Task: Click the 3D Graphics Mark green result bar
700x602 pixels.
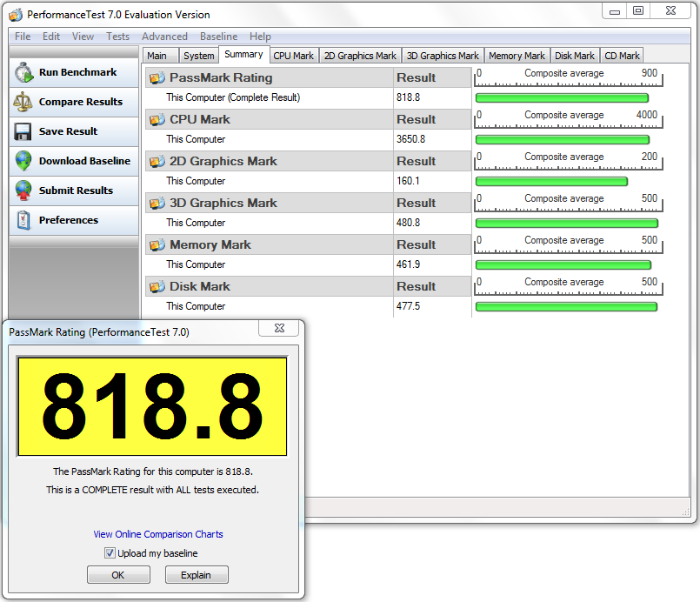Action: (567, 224)
